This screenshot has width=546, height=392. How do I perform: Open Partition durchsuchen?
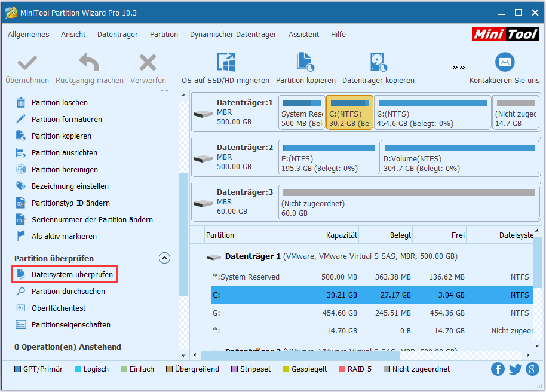click(x=68, y=291)
